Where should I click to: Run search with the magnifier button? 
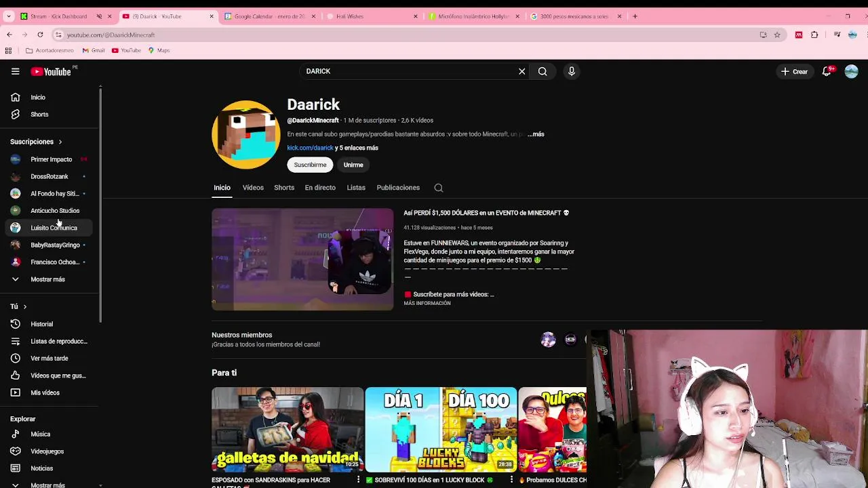[x=542, y=71]
